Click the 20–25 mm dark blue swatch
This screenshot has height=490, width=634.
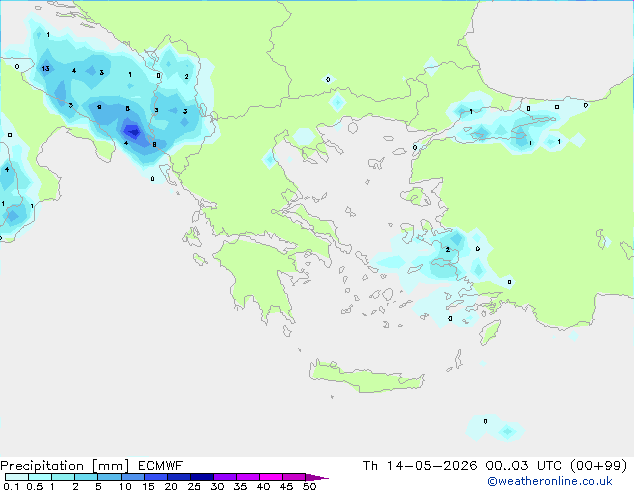(x=179, y=477)
